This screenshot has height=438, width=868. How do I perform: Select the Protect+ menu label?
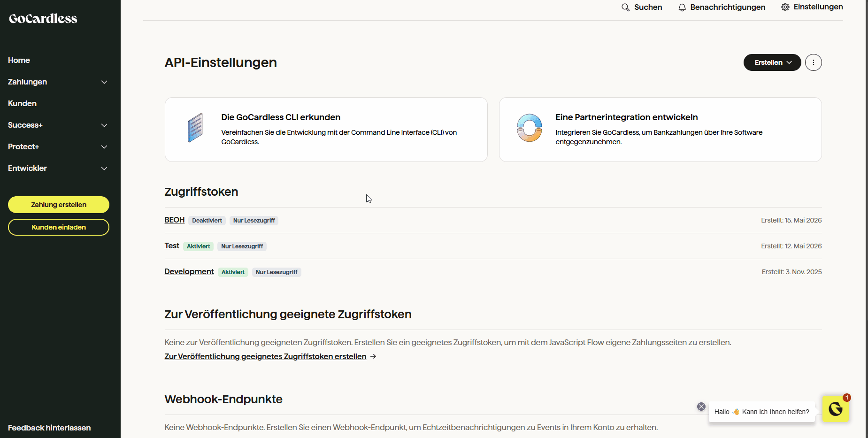click(x=23, y=146)
